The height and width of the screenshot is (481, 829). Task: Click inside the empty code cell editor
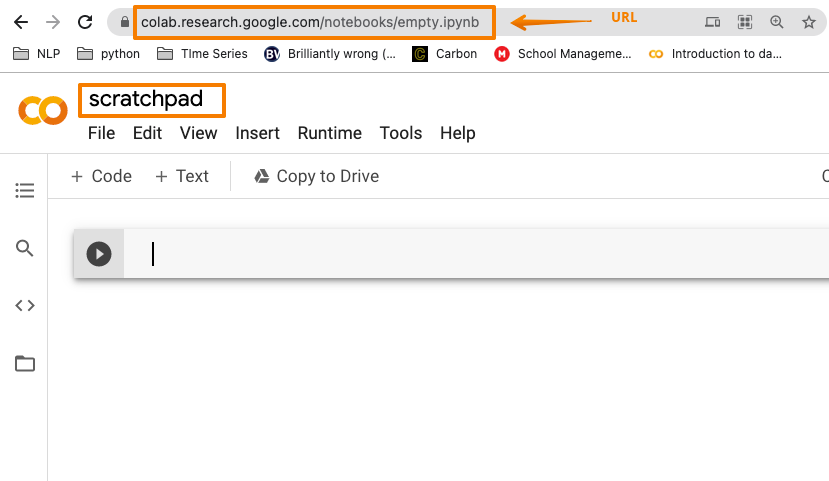pos(476,254)
